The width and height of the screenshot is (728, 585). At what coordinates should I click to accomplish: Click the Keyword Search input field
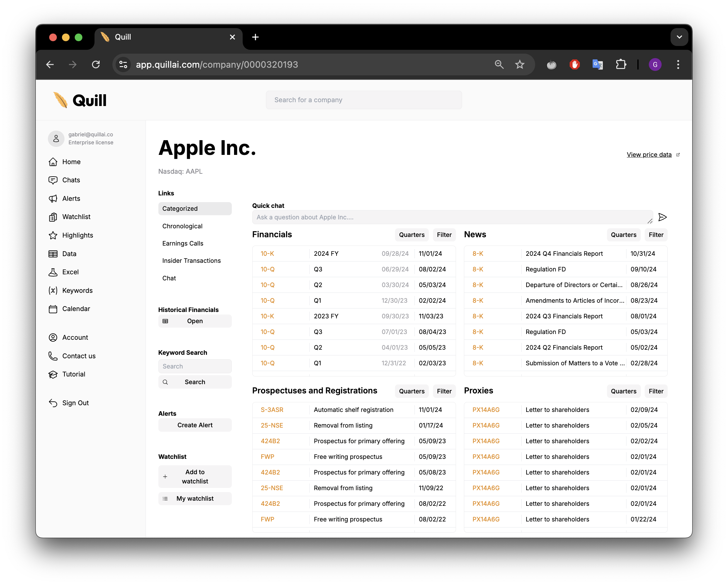click(195, 367)
